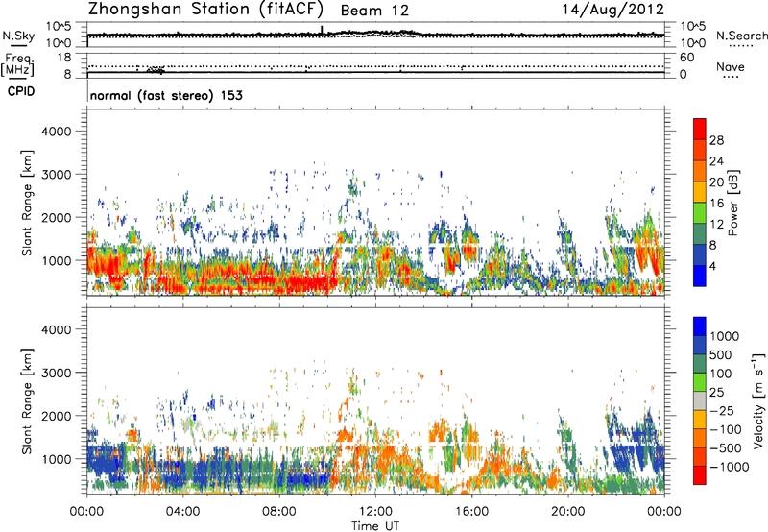Screen dimensions: 768x532
Task: Click the 'CPID' label
Action: tap(21, 91)
